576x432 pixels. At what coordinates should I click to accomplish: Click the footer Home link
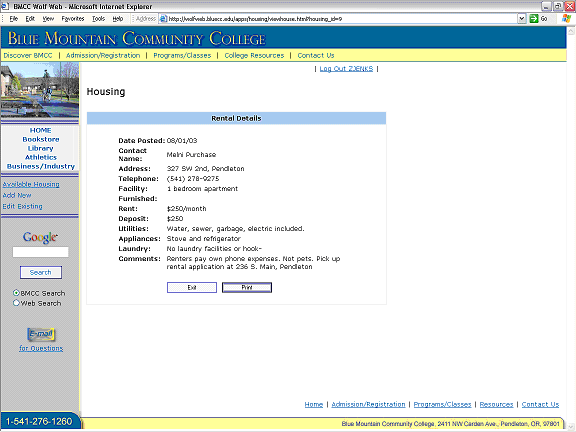tap(314, 404)
